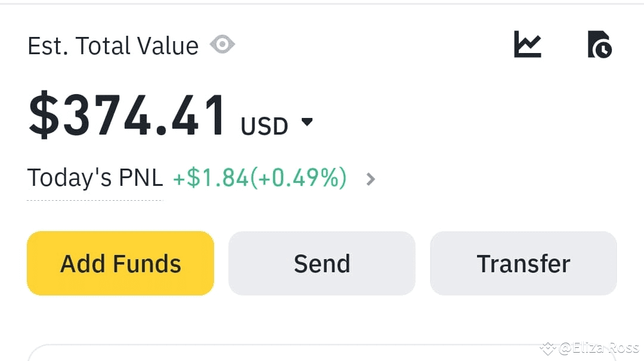Choose the Transfer button
The width and height of the screenshot is (644, 361).
point(524,263)
